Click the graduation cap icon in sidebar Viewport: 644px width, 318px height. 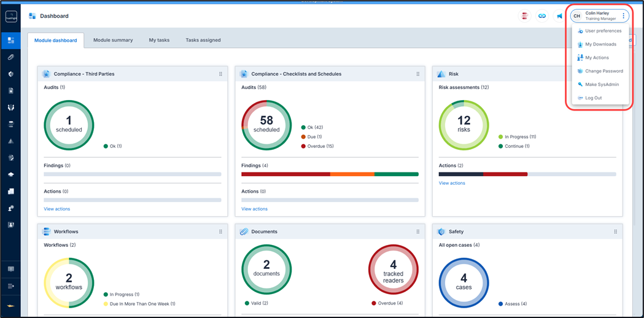pos(10,174)
